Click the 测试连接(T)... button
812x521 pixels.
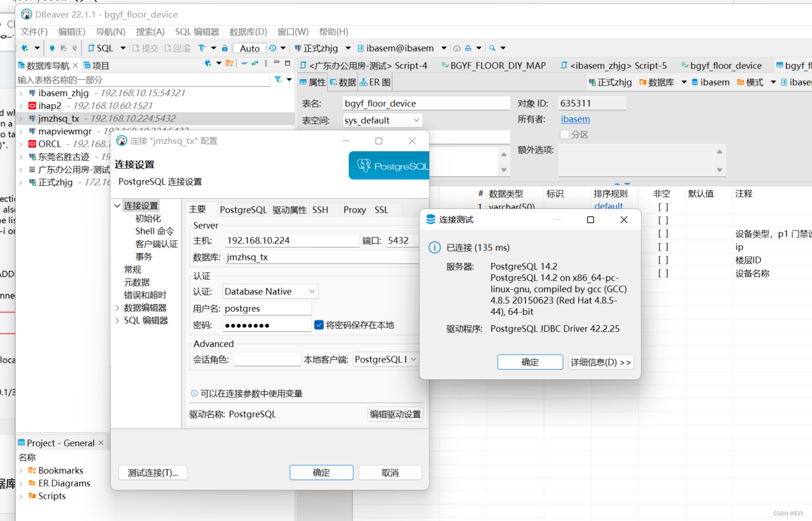coord(153,473)
